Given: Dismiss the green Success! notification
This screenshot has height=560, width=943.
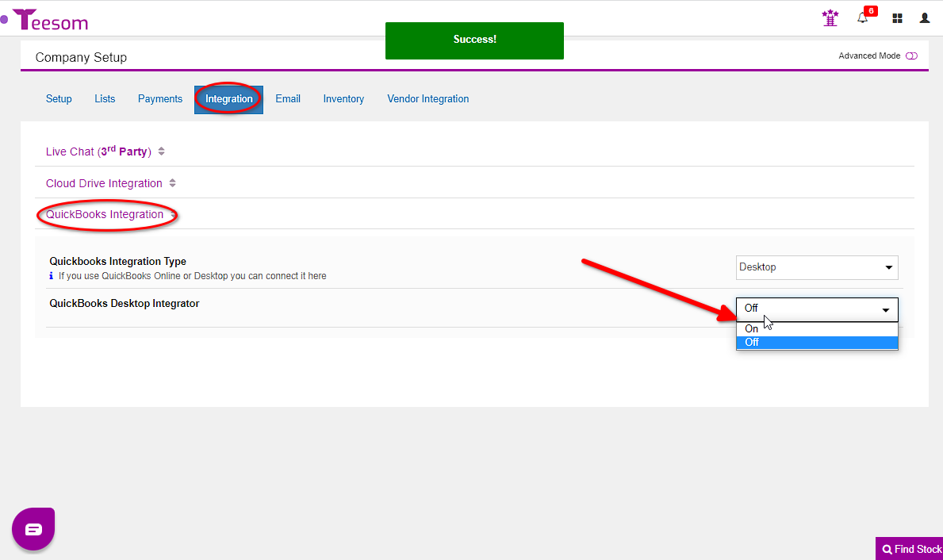Looking at the screenshot, I should coord(474,40).
